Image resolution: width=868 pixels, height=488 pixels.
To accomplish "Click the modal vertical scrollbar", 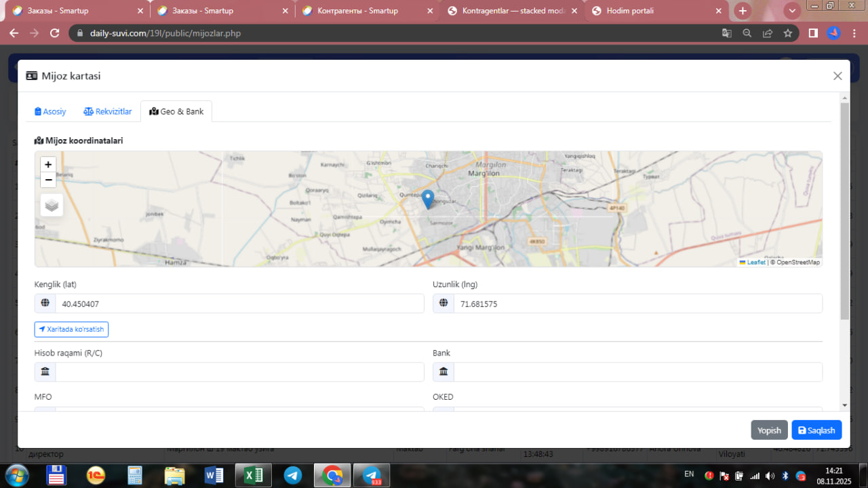I will click(x=844, y=210).
